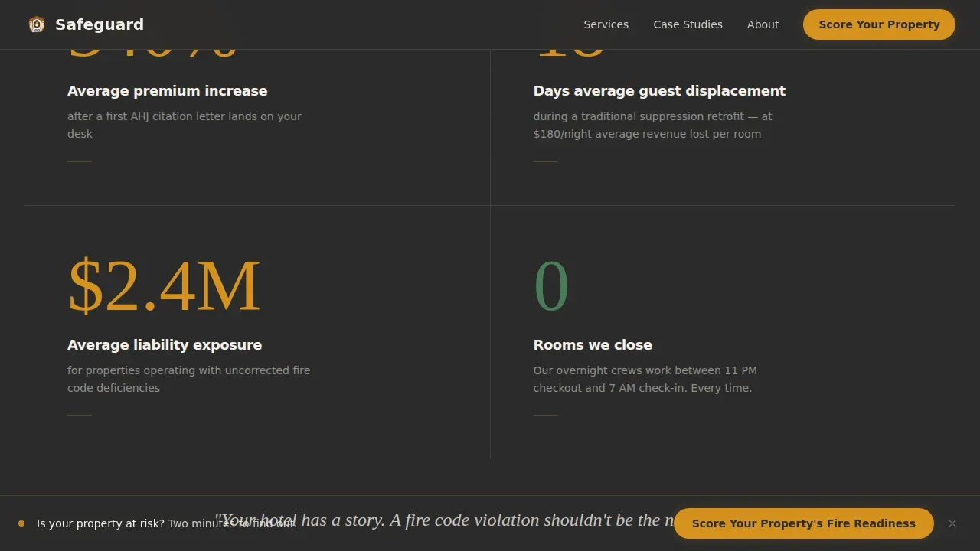Click the green 0 statistic figure

click(551, 286)
